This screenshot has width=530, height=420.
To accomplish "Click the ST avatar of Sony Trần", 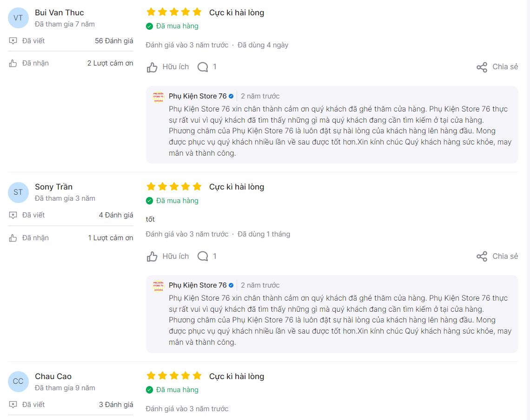I will coord(18,192).
